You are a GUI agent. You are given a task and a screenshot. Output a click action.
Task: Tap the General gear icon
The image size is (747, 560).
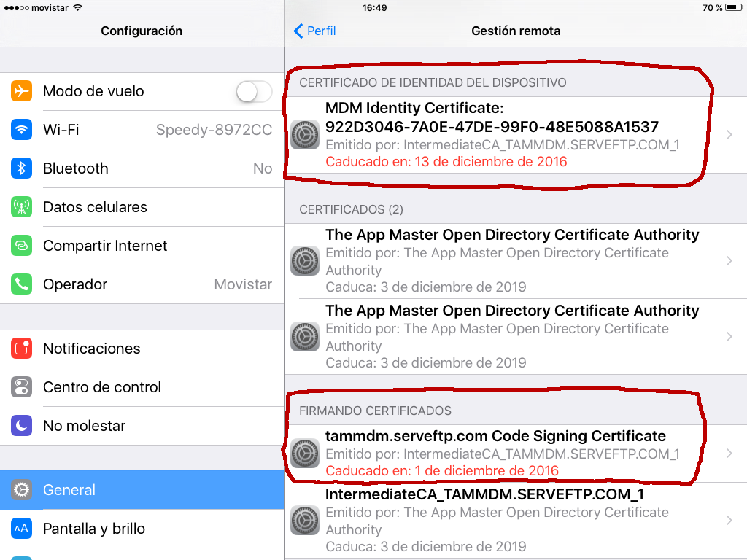click(x=21, y=490)
